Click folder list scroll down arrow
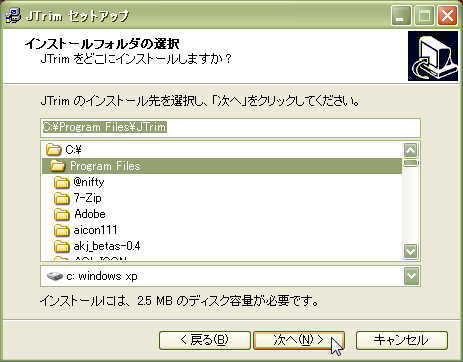The width and height of the screenshot is (463, 362). [410, 251]
